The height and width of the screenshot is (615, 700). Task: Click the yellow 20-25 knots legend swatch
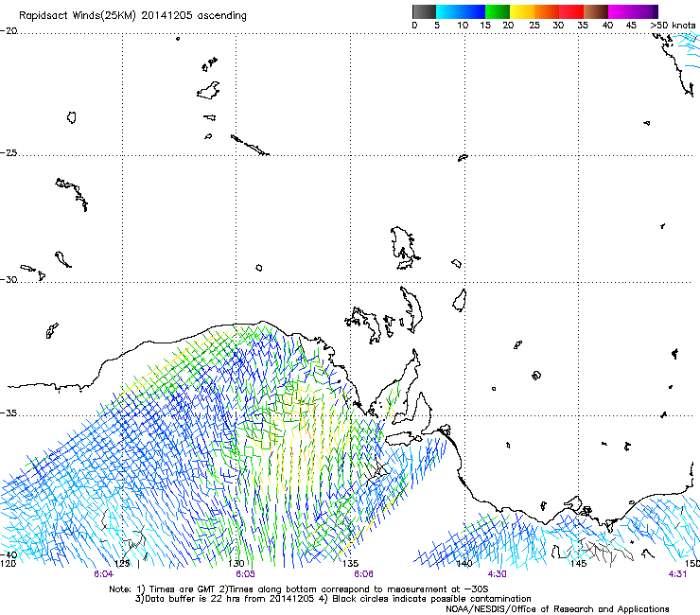tap(522, 11)
